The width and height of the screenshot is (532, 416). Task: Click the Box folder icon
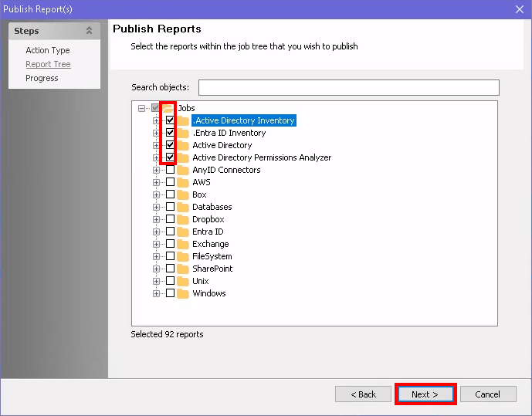click(x=183, y=194)
